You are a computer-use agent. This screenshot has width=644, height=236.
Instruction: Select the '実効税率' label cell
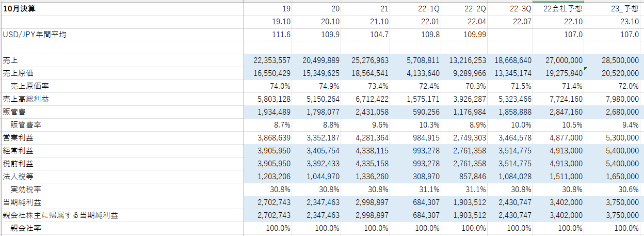point(122,190)
